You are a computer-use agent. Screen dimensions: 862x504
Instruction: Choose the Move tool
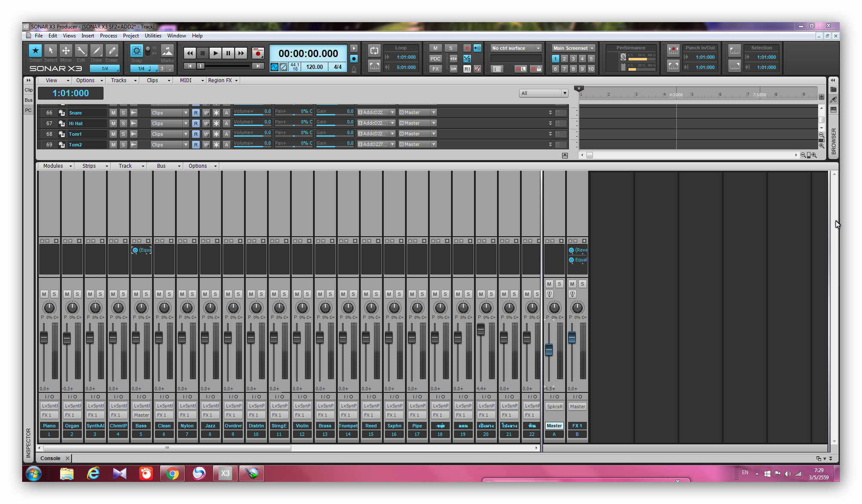[66, 51]
